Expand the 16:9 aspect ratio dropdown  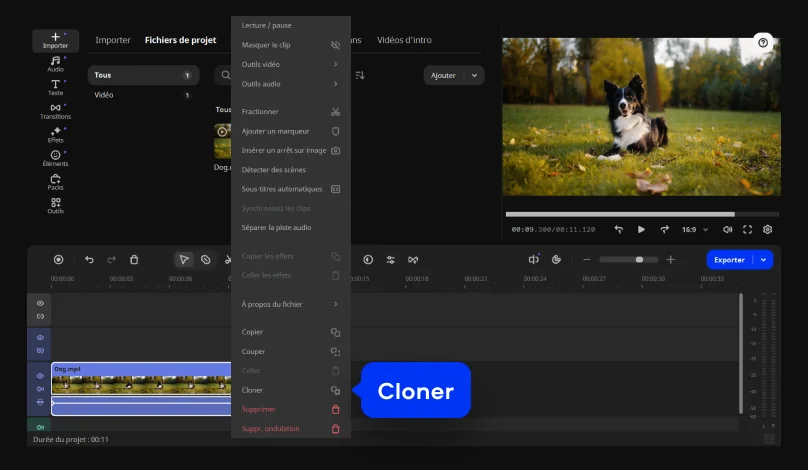click(x=694, y=229)
